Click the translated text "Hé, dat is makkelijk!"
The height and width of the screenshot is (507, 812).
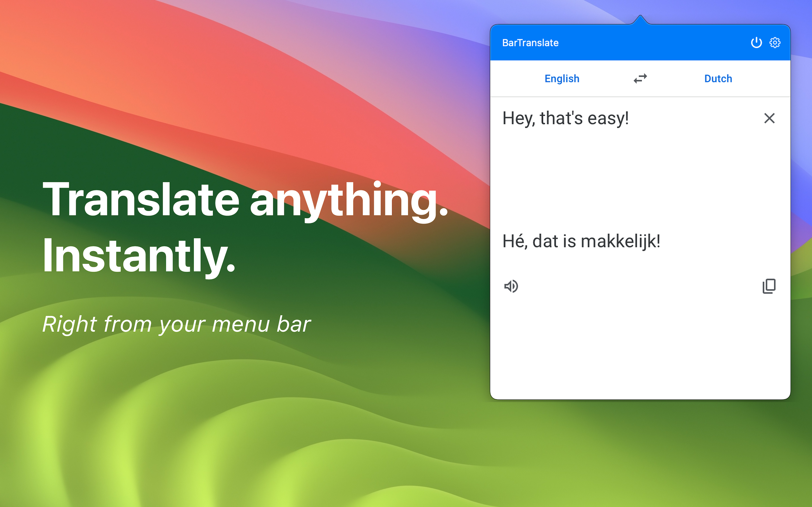(581, 241)
